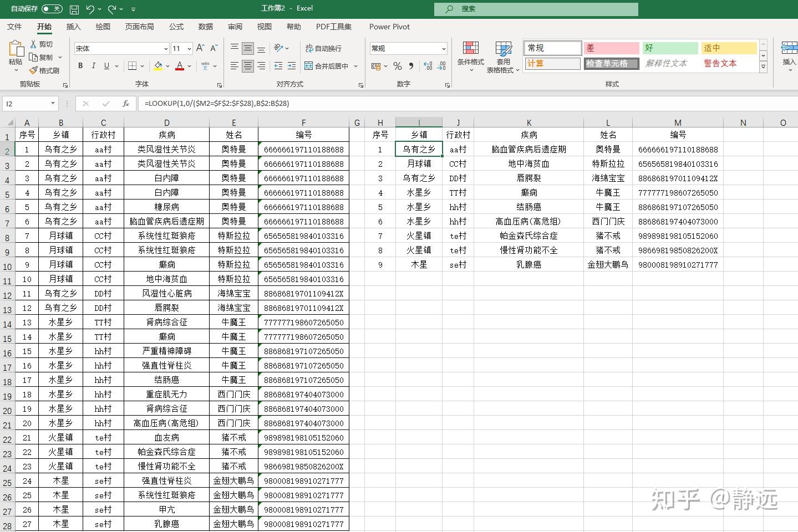The height and width of the screenshot is (532, 798).
Task: Click the search (搜索) box
Action: tap(536, 9)
